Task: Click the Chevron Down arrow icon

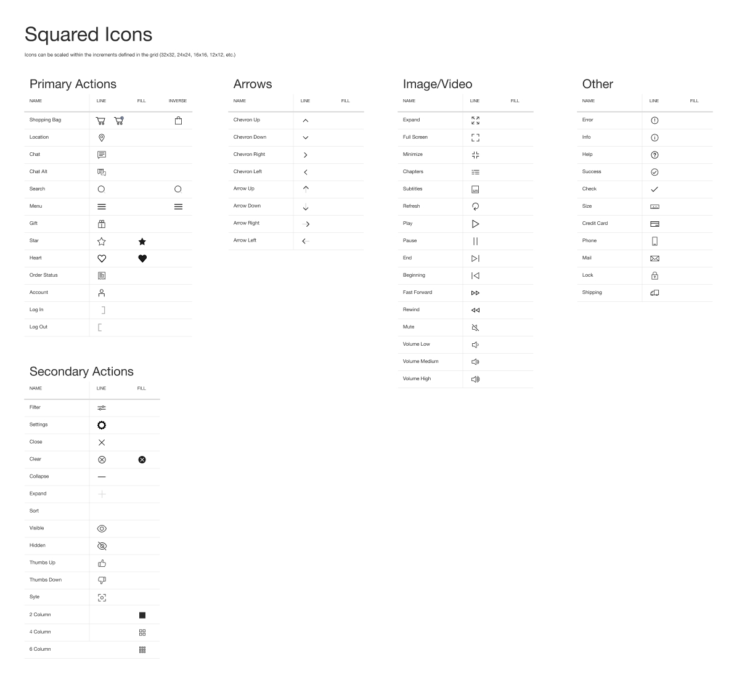Action: [306, 138]
